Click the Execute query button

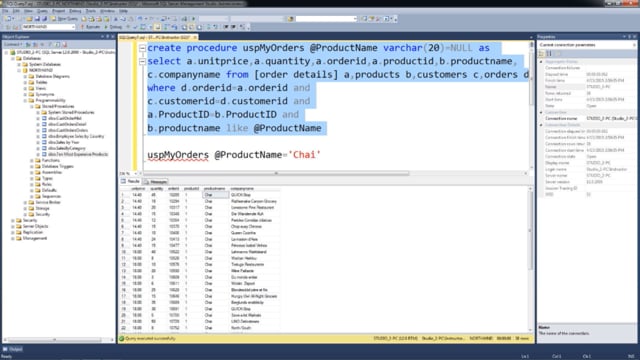click(x=90, y=27)
